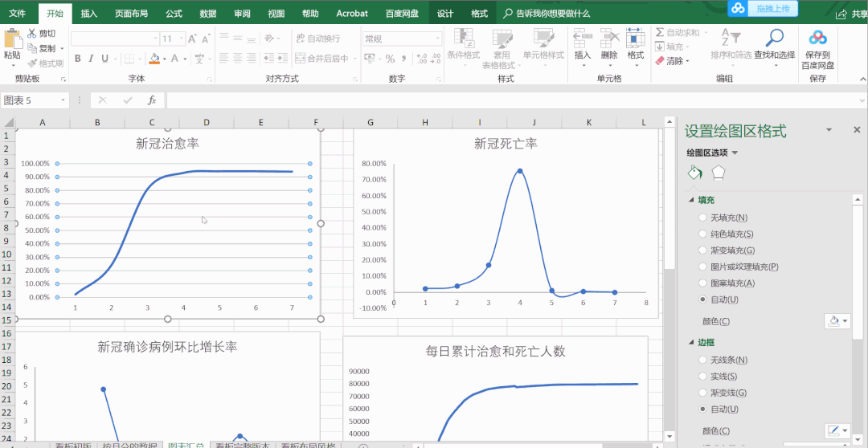868x448 pixels.
Task: Click the Tell me what you want search
Action: [546, 14]
